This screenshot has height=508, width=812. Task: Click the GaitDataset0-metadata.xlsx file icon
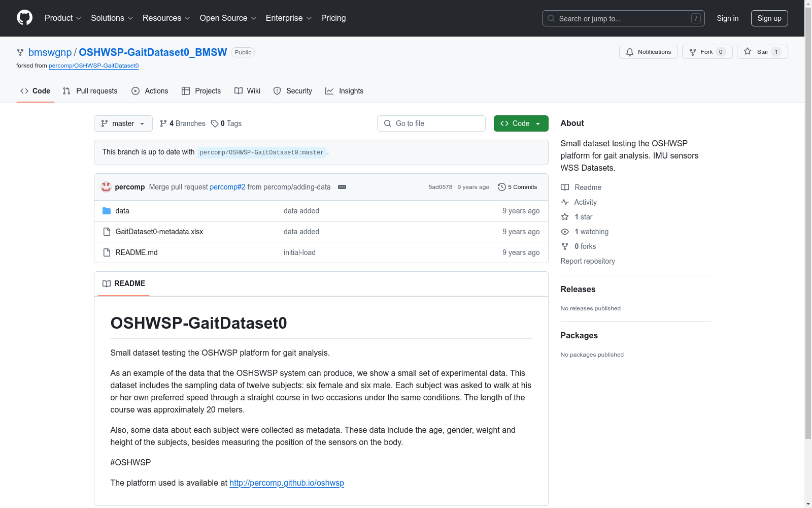(107, 232)
